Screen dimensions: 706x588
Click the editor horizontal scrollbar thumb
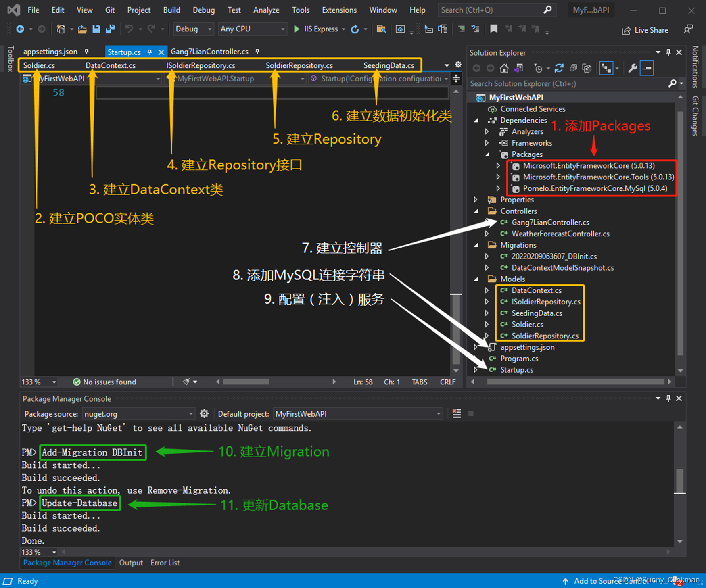pos(246,382)
